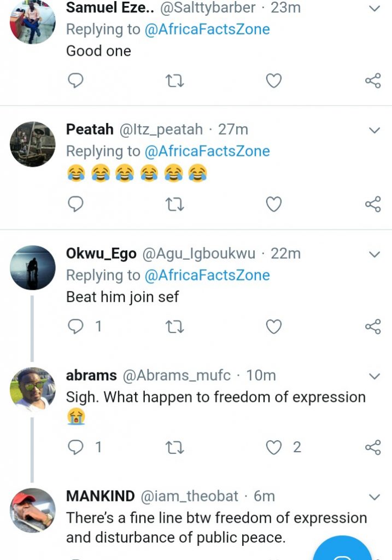The height and width of the screenshot is (560, 392).
Task: Share Okwu_Ego's tweet
Action: tap(372, 327)
